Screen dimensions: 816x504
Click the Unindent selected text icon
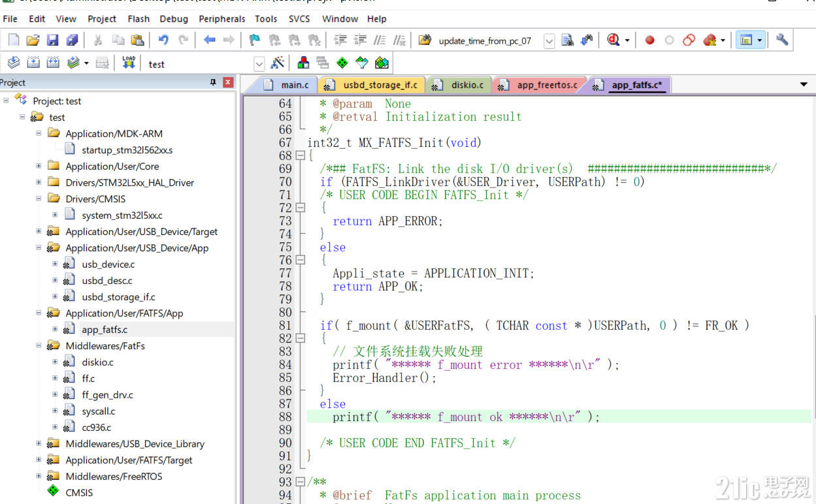point(360,40)
